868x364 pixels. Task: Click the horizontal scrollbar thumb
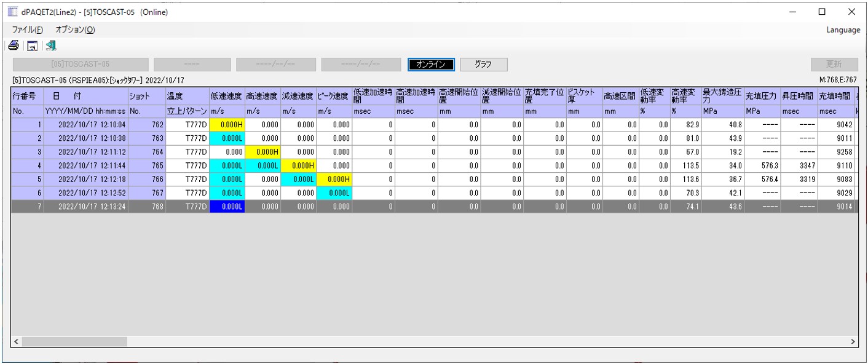pyautogui.click(x=74, y=341)
